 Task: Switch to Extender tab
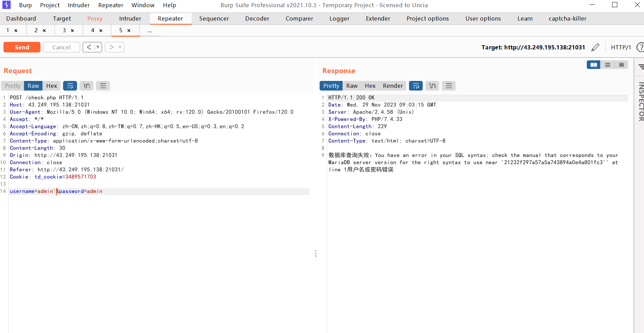378,19
